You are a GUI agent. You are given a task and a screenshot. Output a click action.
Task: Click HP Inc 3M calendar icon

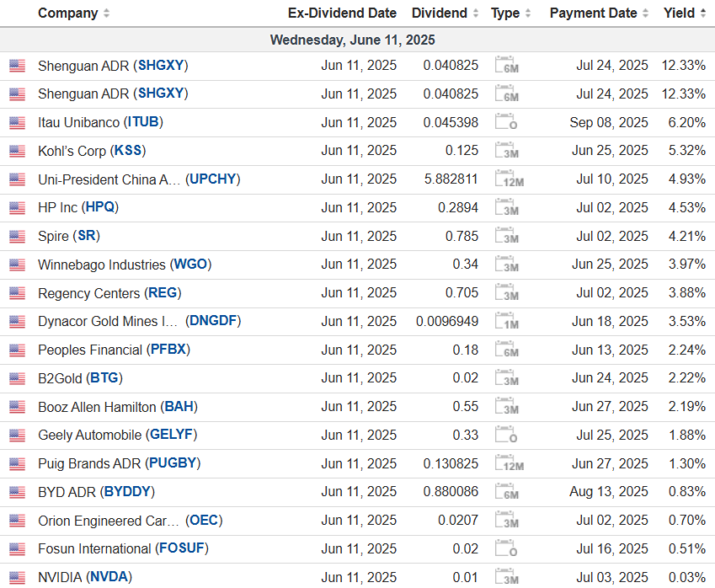tap(507, 207)
